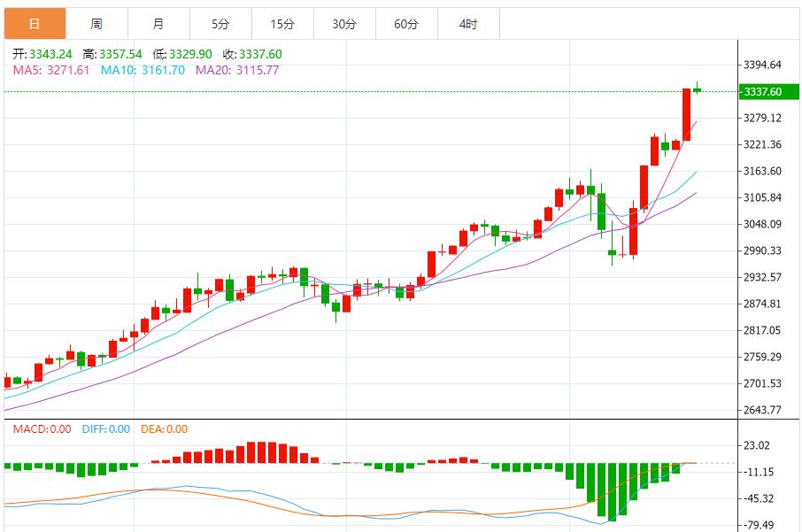The width and height of the screenshot is (802, 532).
Task: Click the latest small green candlestick
Action: click(x=697, y=89)
